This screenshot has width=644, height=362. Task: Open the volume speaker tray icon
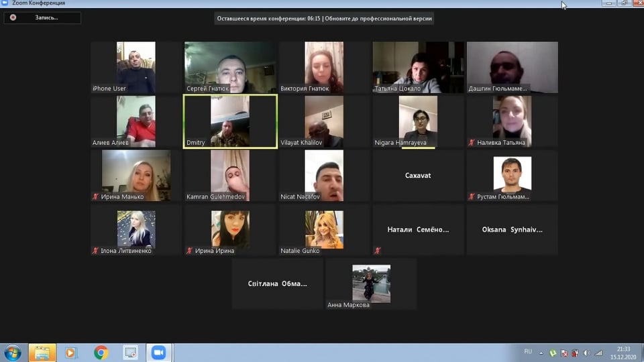tap(587, 353)
